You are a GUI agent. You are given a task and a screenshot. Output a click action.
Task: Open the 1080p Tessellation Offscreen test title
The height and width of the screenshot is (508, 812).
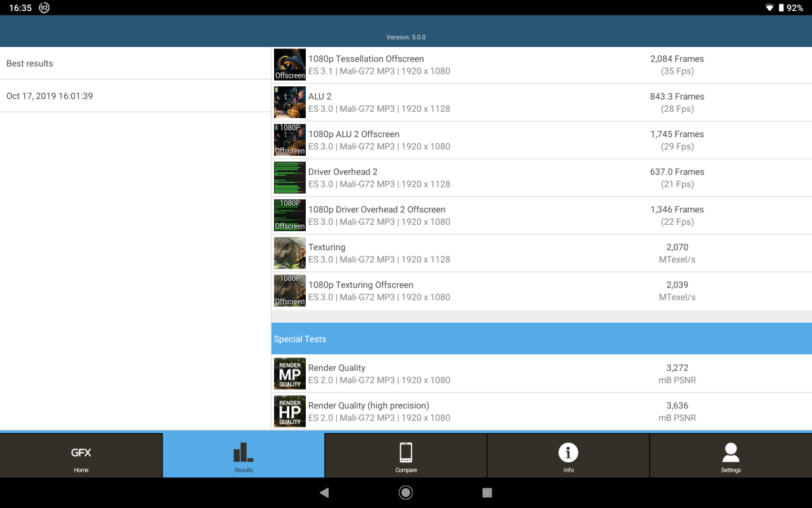pos(366,58)
